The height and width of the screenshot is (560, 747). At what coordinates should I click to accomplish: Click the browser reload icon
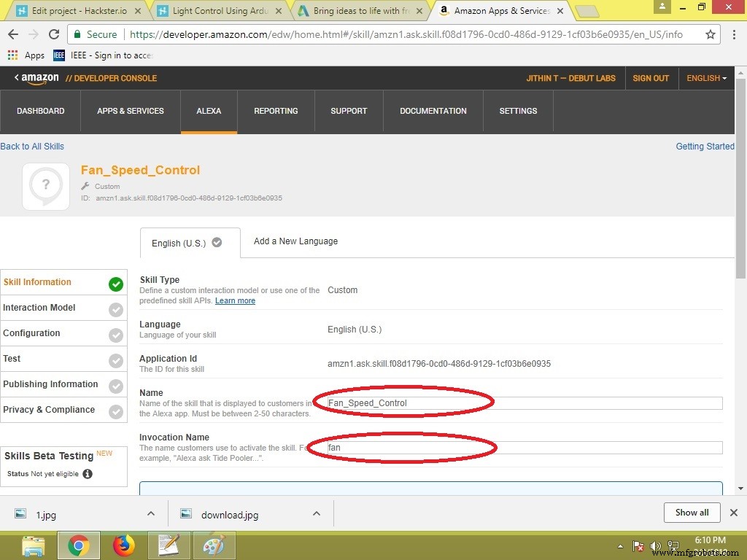pos(54,34)
